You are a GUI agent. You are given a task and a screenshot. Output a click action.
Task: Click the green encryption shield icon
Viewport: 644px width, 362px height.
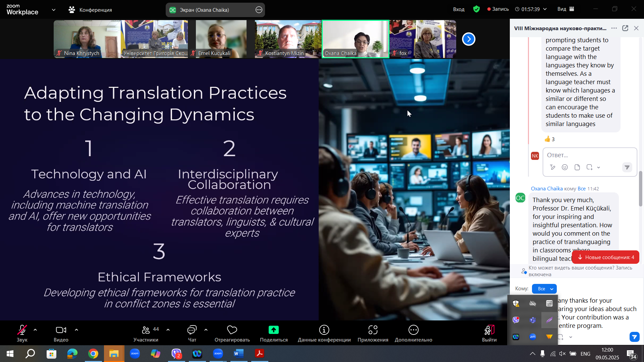pos(476,9)
